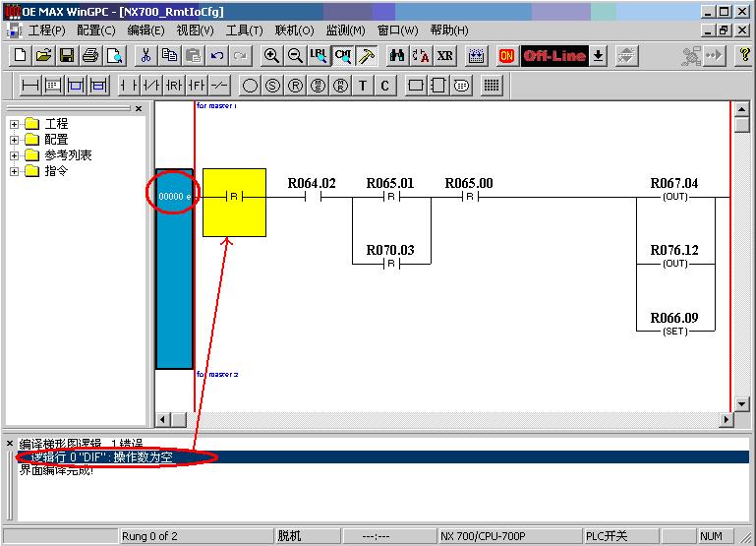Open a project with the folder icon
Screen dimensions: 756x546
pos(43,55)
